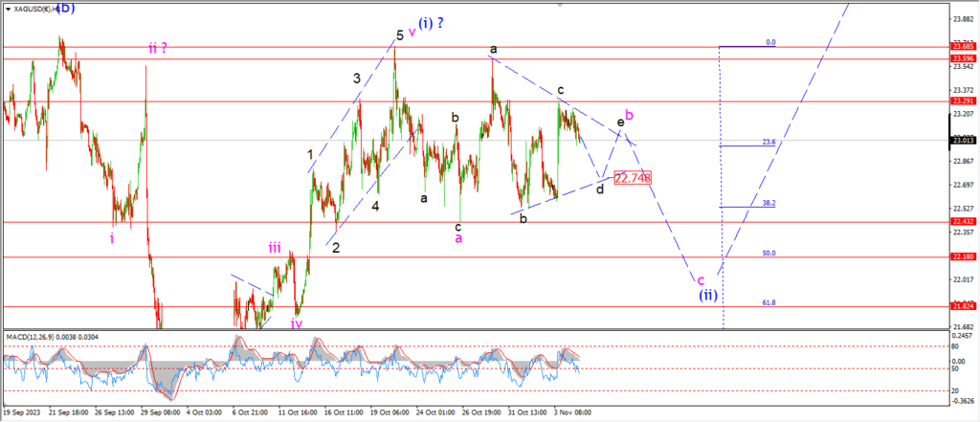Click the black wave 3 label
The height and width of the screenshot is (422, 980).
coord(357,78)
